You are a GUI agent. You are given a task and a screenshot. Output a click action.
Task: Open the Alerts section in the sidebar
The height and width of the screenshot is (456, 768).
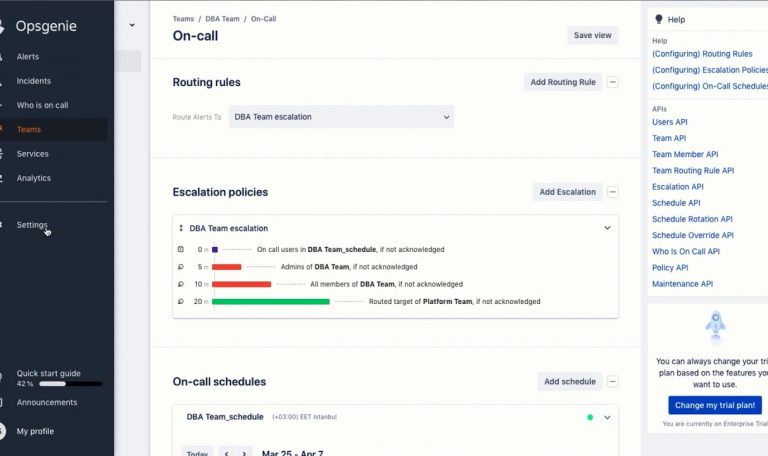pos(27,57)
